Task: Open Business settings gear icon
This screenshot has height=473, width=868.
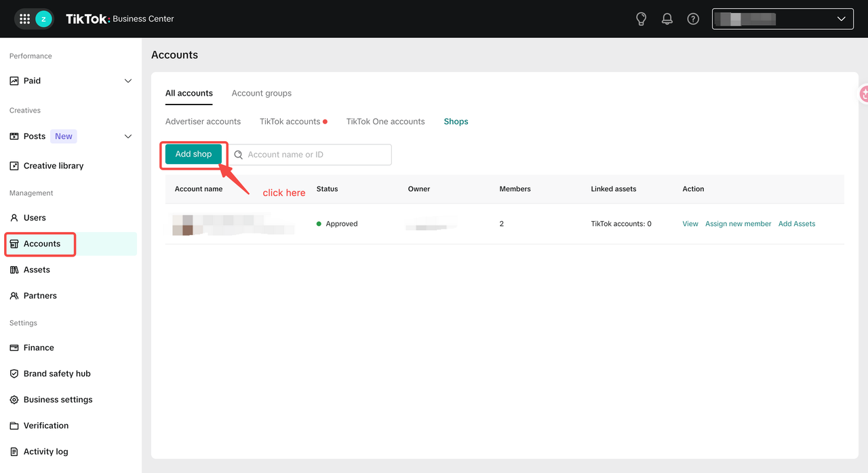Action: click(x=14, y=400)
